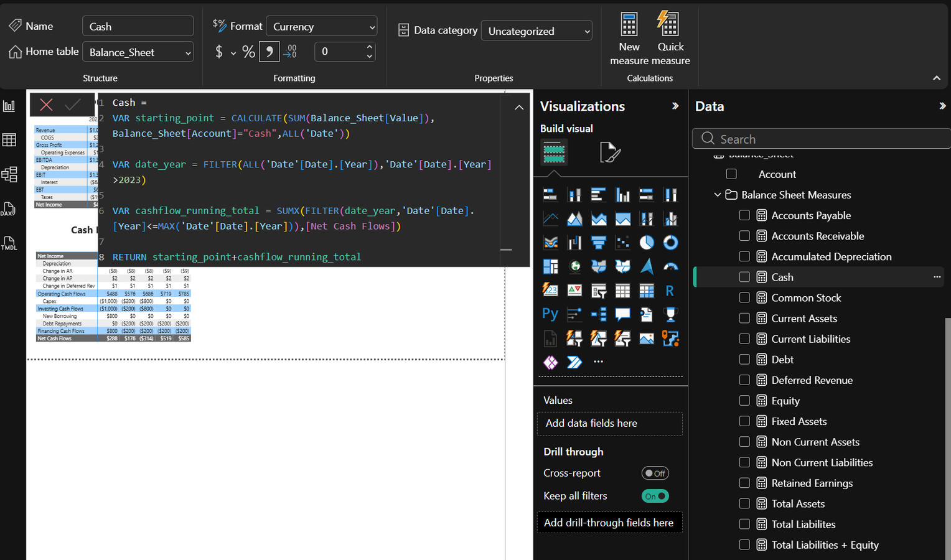Viewport: 951px width, 560px height.
Task: Commit the formula with the checkmark icon
Action: 73,105
